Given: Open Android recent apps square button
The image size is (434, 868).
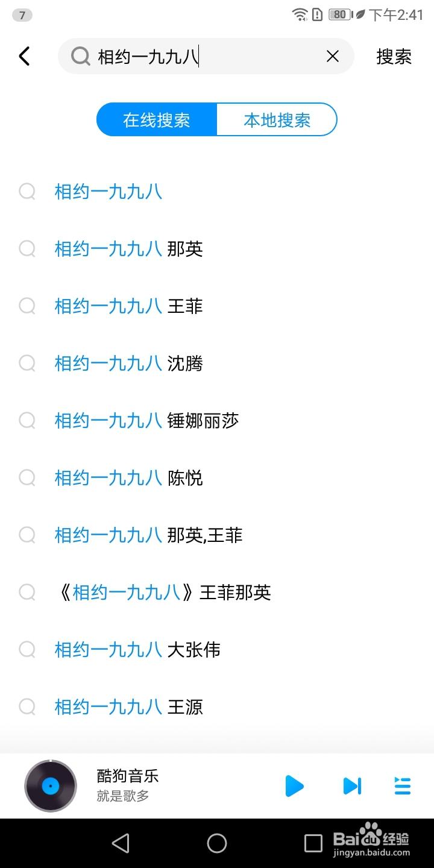Looking at the screenshot, I should (x=313, y=843).
